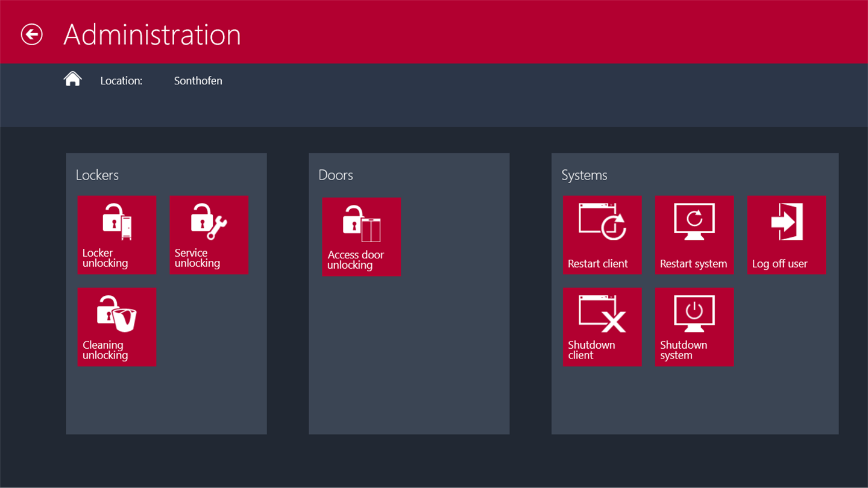Open the Locker unlocking tile

tap(117, 235)
